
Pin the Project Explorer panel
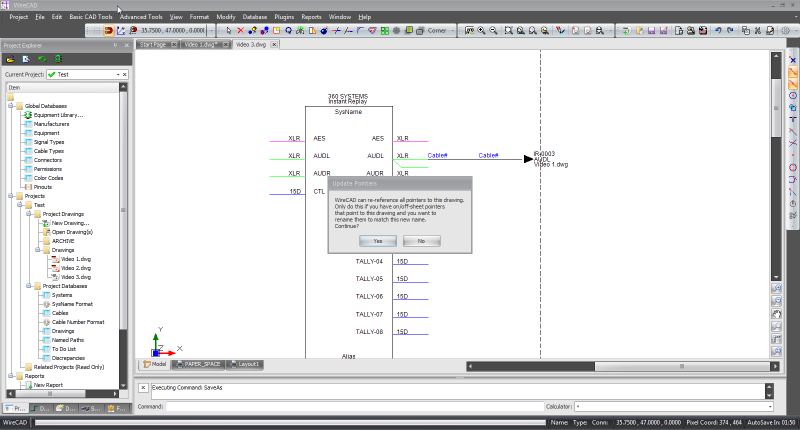115,45
